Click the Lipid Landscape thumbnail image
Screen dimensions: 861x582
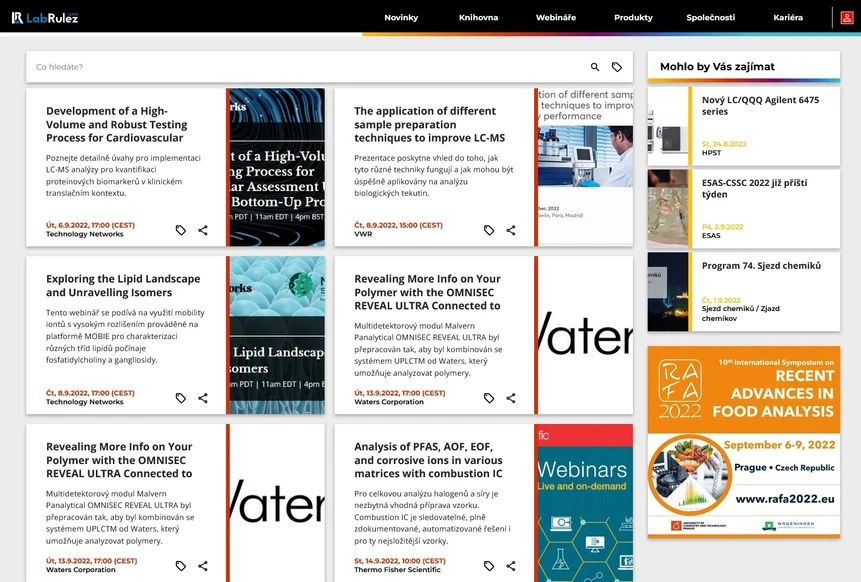(277, 335)
